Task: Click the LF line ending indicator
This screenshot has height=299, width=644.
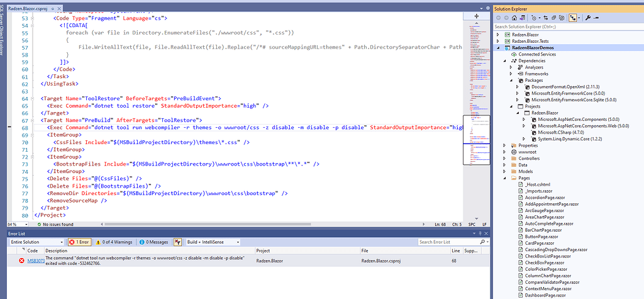Action: pos(485,225)
